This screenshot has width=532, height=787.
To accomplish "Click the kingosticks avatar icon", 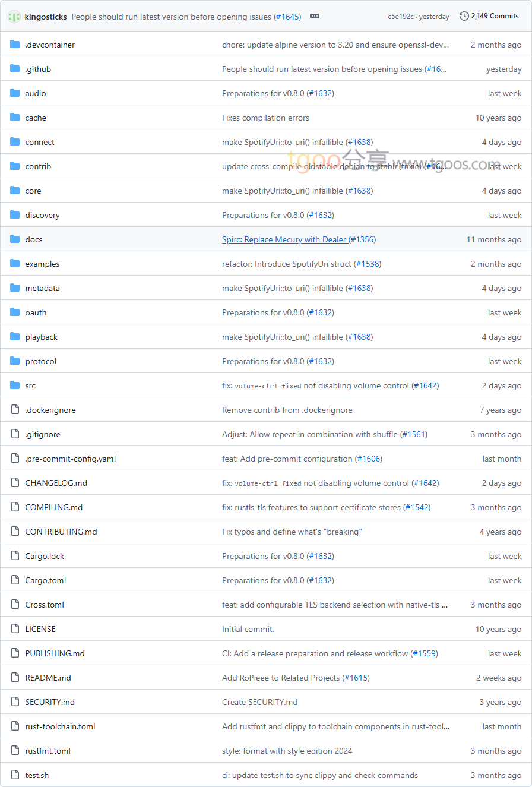I will tap(14, 17).
